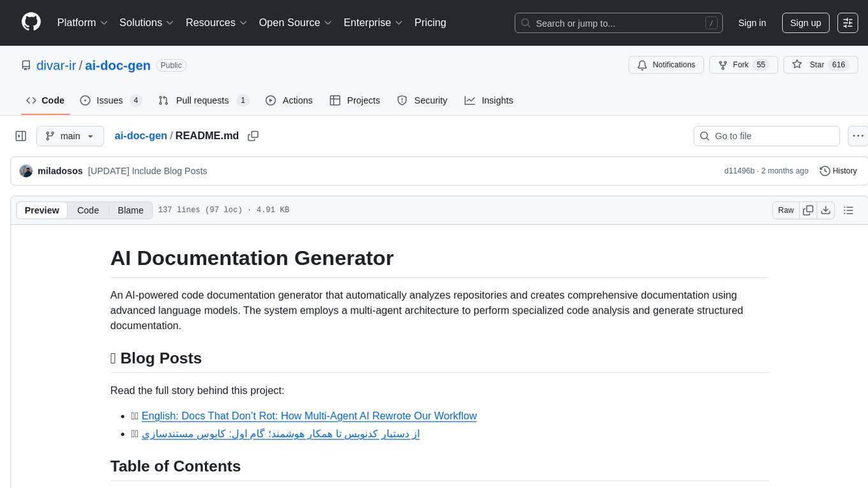Open the document outline icon
868x488 pixels.
[x=848, y=210]
